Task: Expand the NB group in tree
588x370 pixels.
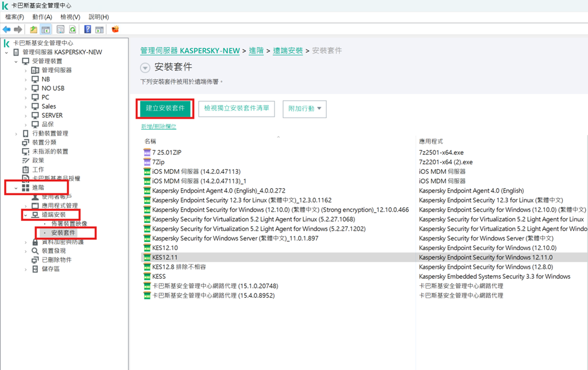Action: coord(26,79)
